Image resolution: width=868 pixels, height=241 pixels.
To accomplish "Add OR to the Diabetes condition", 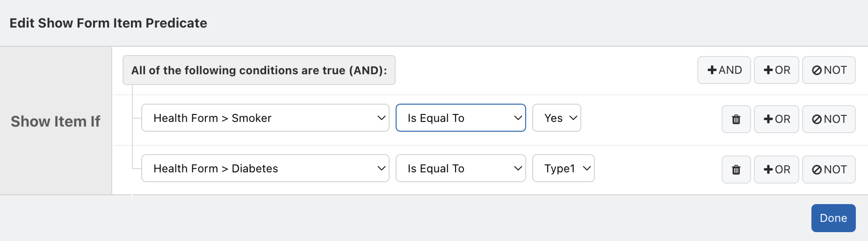I will [x=776, y=170].
